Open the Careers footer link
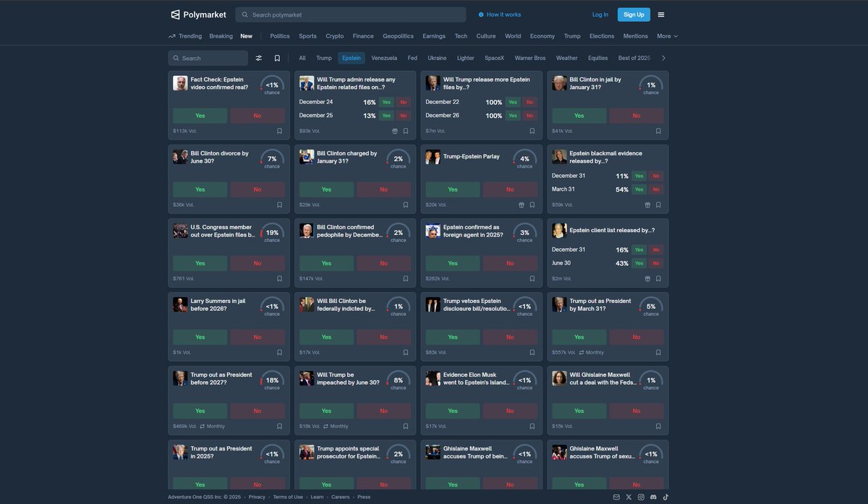Screen dimensions: 868x504 tap(341, 497)
